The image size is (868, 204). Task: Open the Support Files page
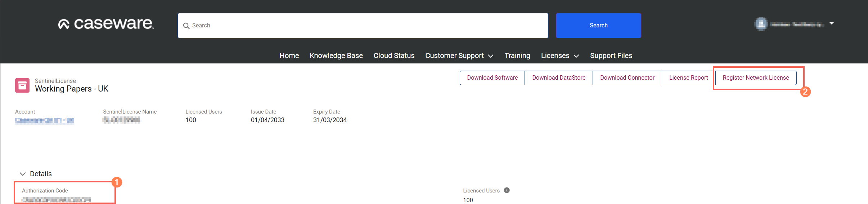(611, 56)
